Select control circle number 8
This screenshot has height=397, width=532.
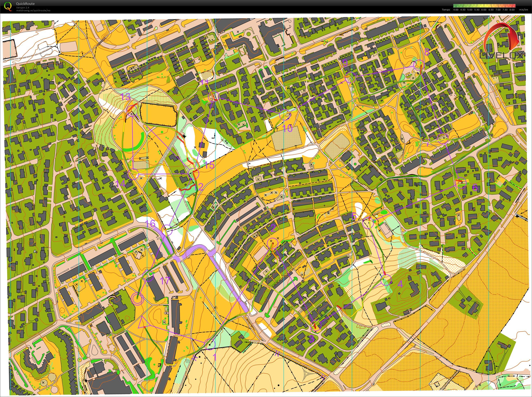tap(419, 65)
